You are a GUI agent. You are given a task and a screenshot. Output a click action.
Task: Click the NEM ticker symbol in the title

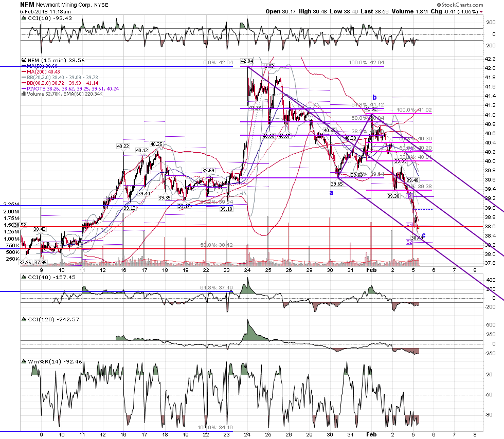pyautogui.click(x=27, y=5)
